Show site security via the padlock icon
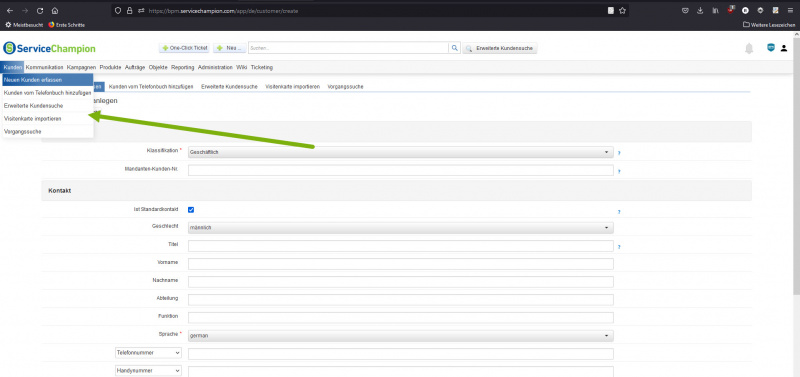 click(129, 10)
